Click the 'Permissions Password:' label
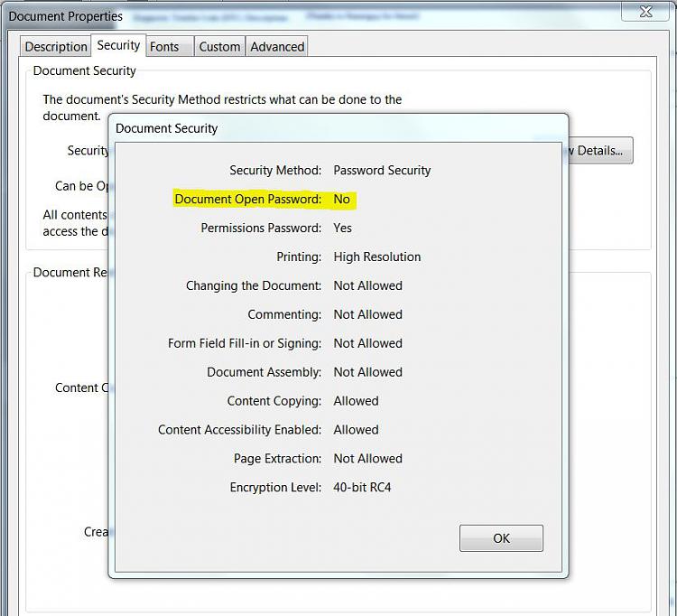Screen dimensions: 677x616 (261, 228)
